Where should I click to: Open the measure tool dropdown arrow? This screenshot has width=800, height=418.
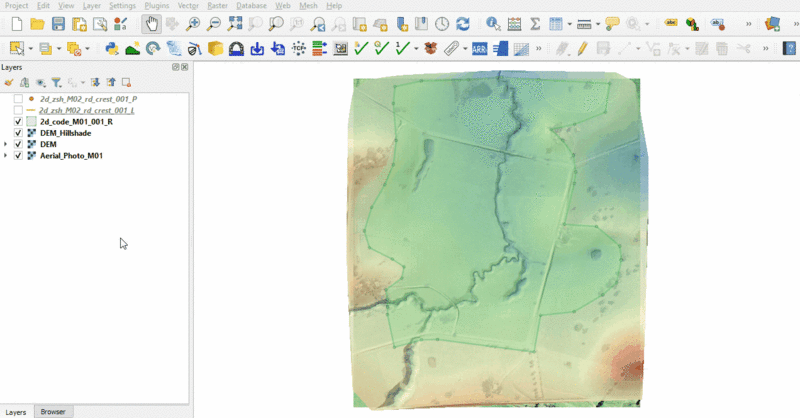[x=598, y=23]
